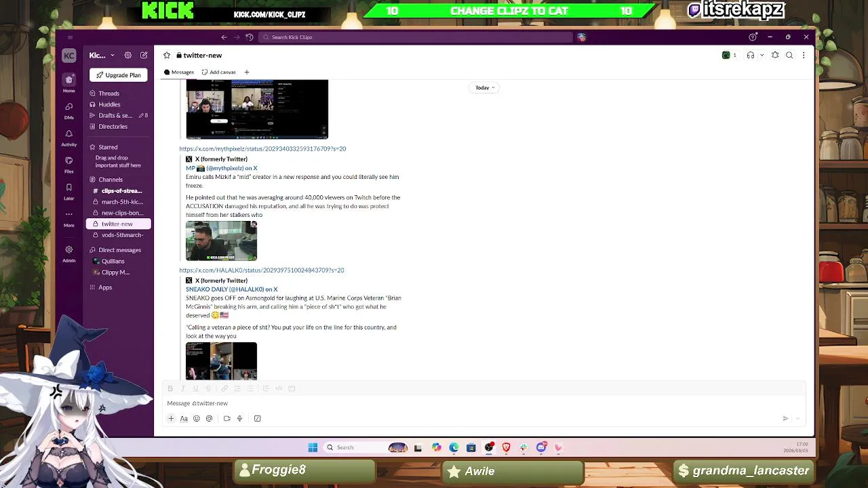Click the Upgrade Plan button
The height and width of the screenshot is (488, 868).
pyautogui.click(x=119, y=75)
